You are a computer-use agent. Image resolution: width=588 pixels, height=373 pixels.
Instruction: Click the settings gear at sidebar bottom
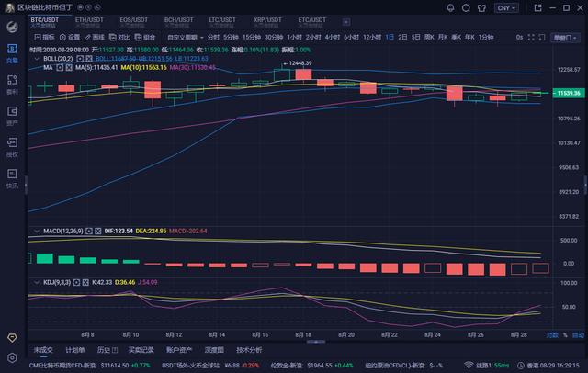[x=12, y=356]
